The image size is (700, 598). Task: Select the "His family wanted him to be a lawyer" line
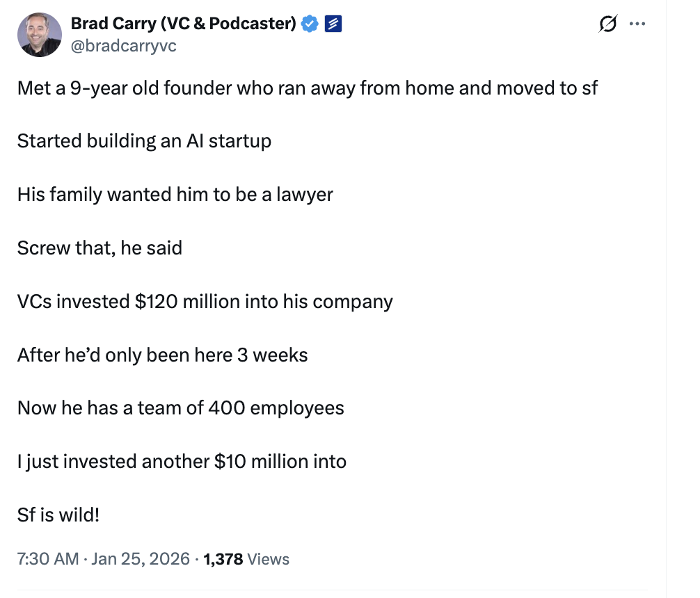(x=175, y=194)
